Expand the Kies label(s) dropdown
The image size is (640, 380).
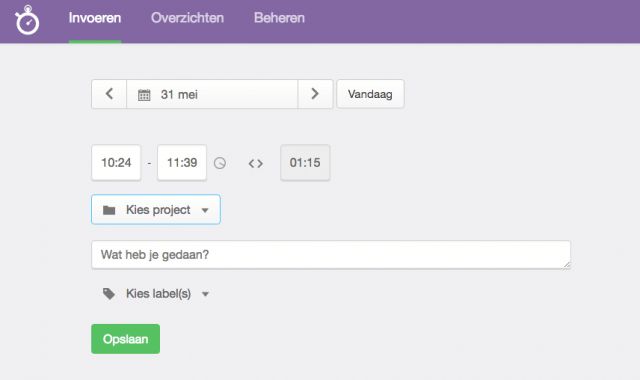[x=156, y=293]
